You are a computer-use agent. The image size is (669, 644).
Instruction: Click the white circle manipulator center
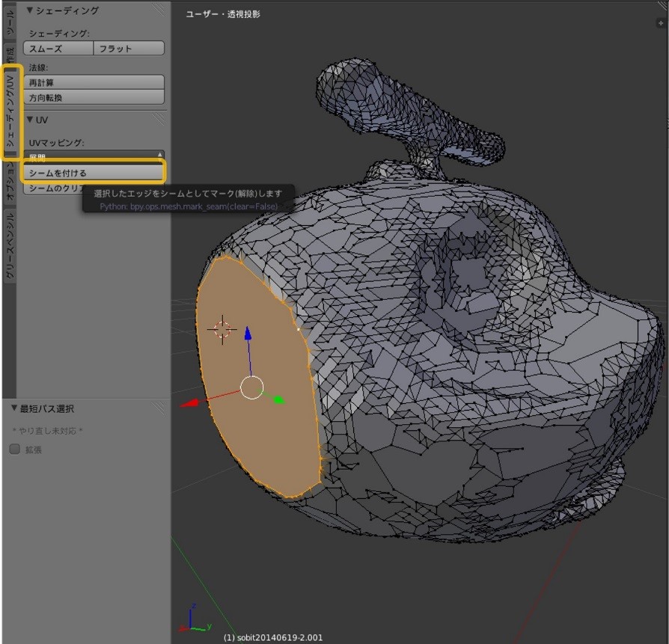(252, 387)
